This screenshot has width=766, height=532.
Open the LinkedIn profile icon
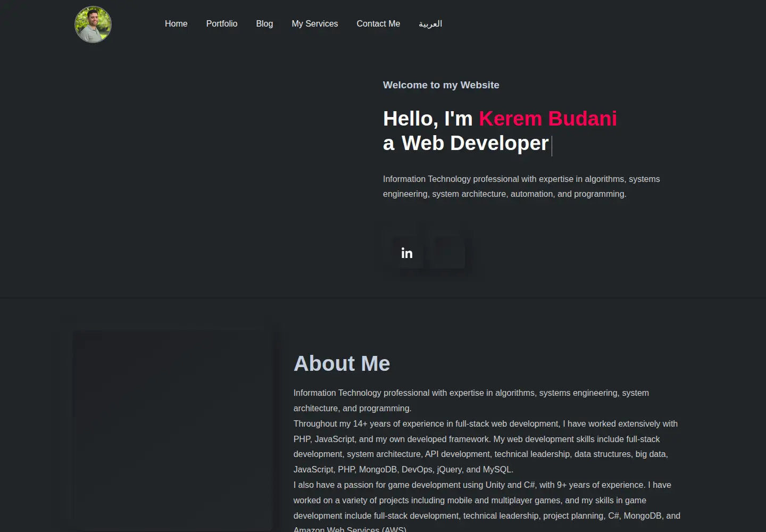(407, 253)
